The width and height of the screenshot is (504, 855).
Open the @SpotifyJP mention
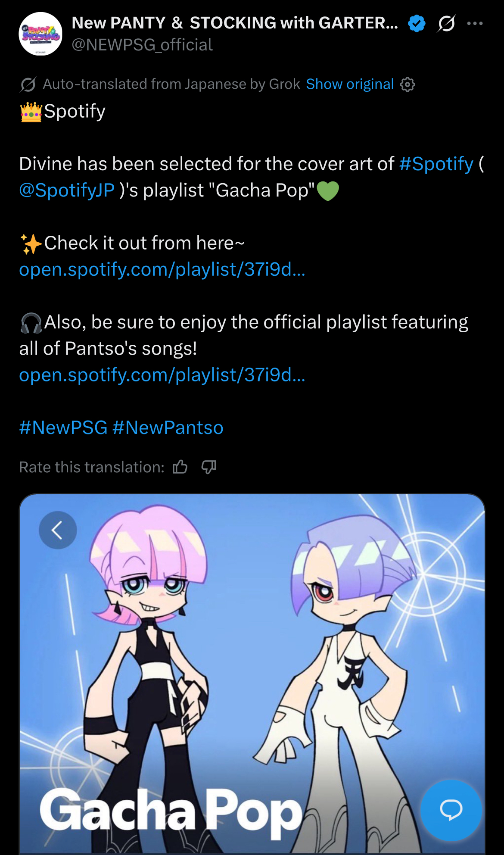click(67, 190)
